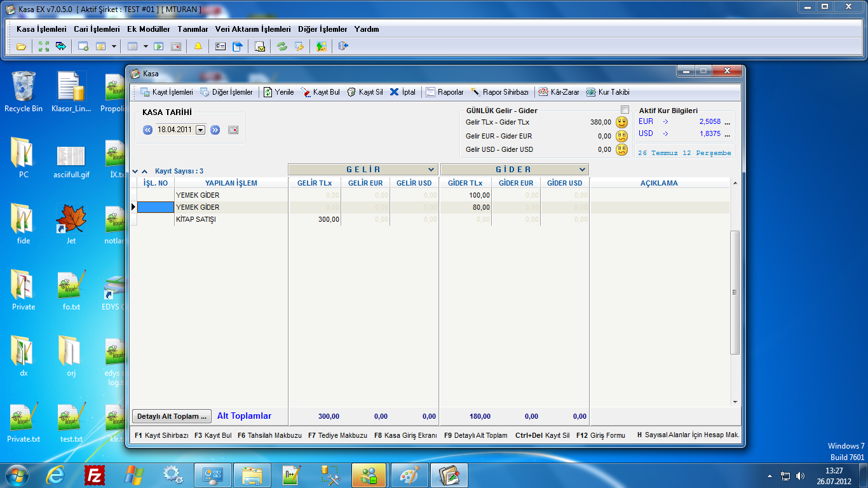Click sad face next to Gelir EUR row
Viewport: 868px width, 488px height.
click(621, 136)
